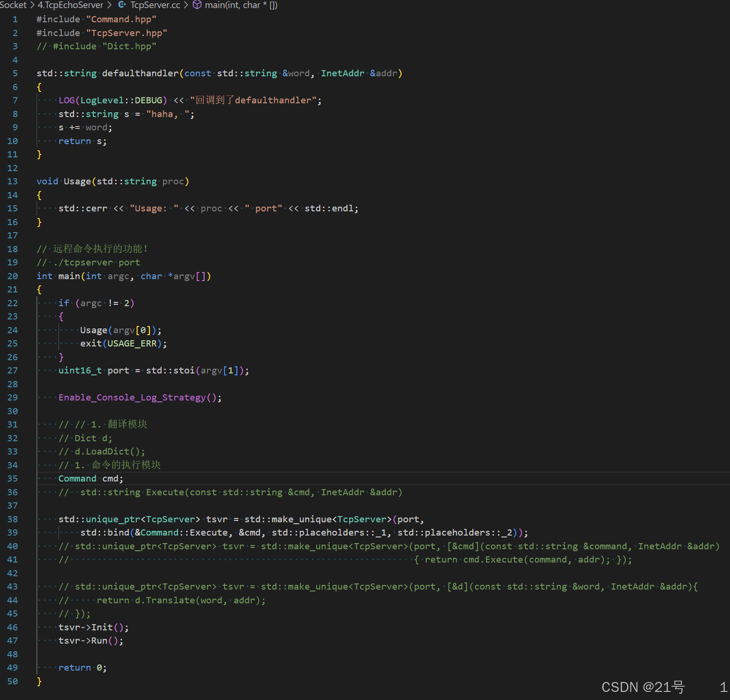Click the tsvr->Run() call
The image size is (730, 700).
(x=89, y=641)
